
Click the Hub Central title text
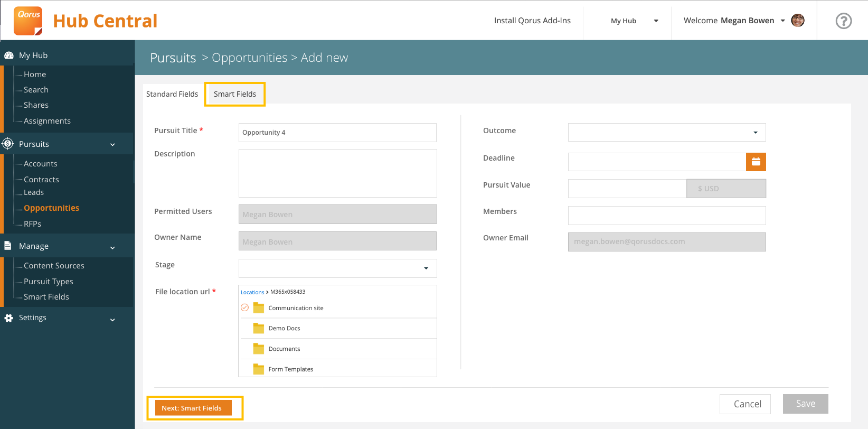[105, 21]
